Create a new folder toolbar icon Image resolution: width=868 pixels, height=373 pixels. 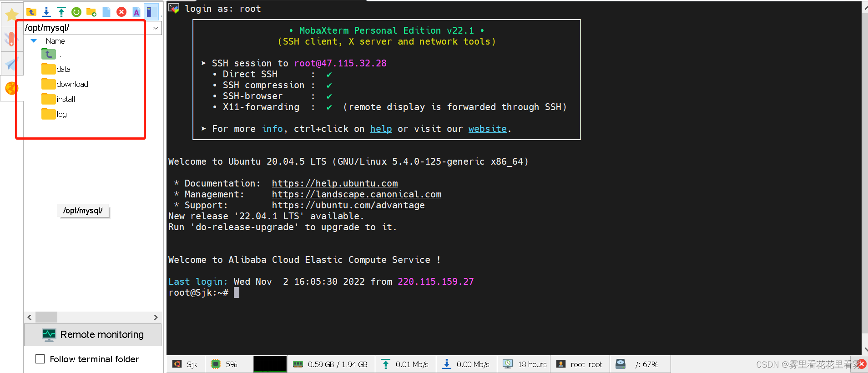pos(91,12)
